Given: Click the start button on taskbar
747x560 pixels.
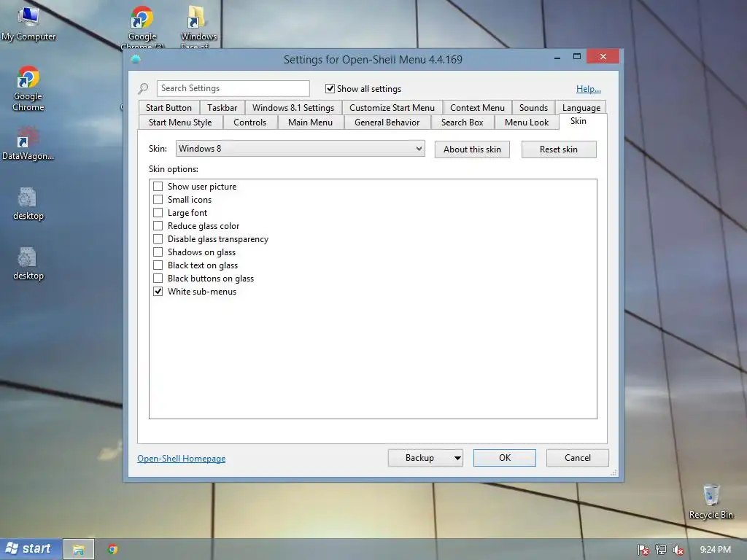Looking at the screenshot, I should [x=31, y=549].
